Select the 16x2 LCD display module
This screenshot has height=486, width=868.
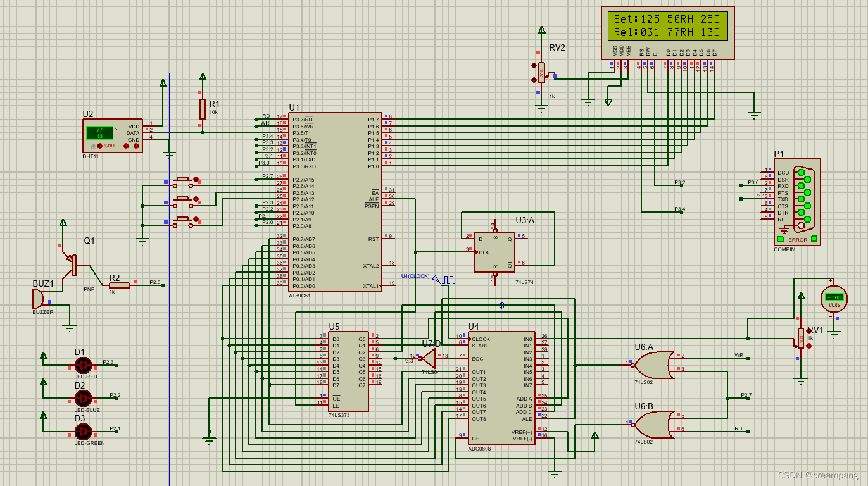point(668,33)
